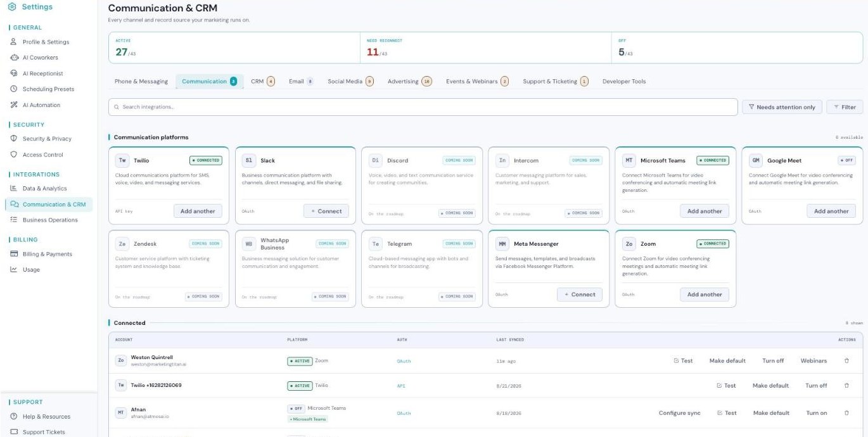Image resolution: width=868 pixels, height=437 pixels.
Task: Open the Filter options
Action: (845, 107)
